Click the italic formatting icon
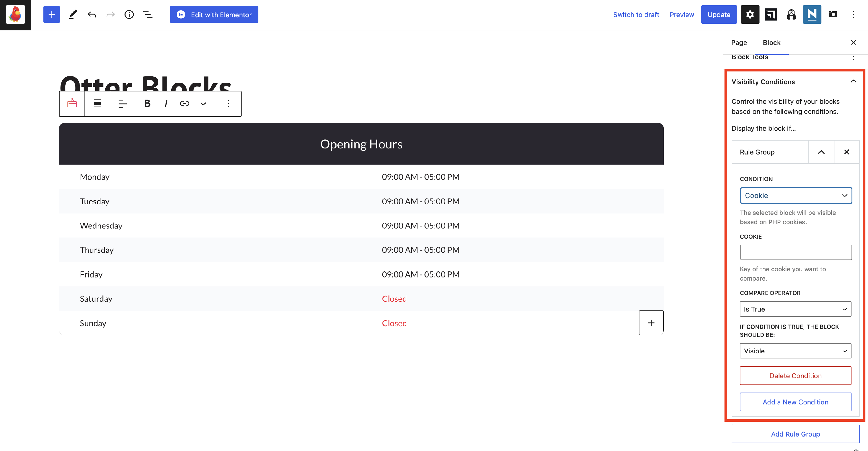The image size is (868, 451). (166, 103)
